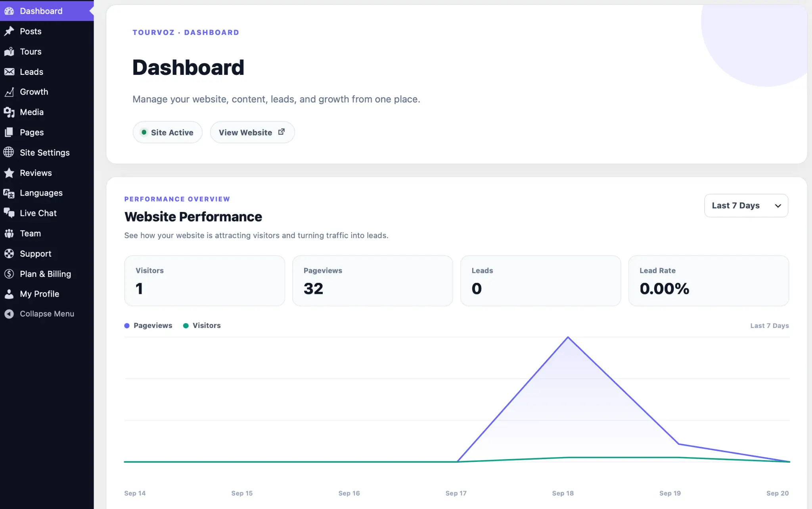
Task: Click the Live Chat bubbles icon
Action: pos(9,213)
